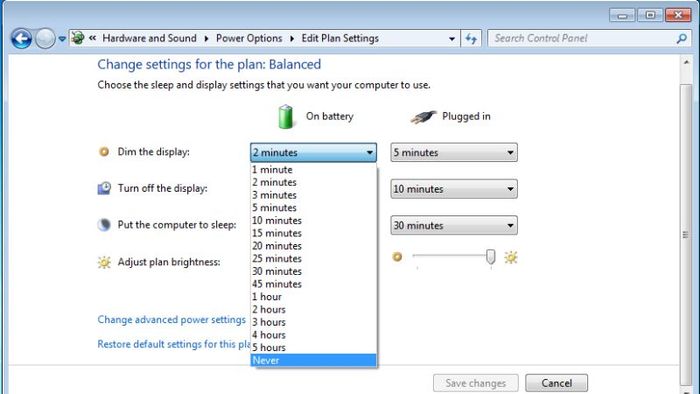Pick 4 hours option
Screen dimensions: 700x394
(x=313, y=335)
